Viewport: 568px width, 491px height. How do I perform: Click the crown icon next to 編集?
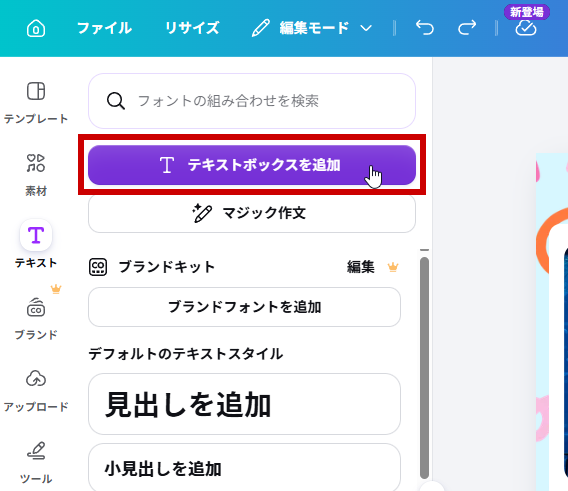pos(393,267)
